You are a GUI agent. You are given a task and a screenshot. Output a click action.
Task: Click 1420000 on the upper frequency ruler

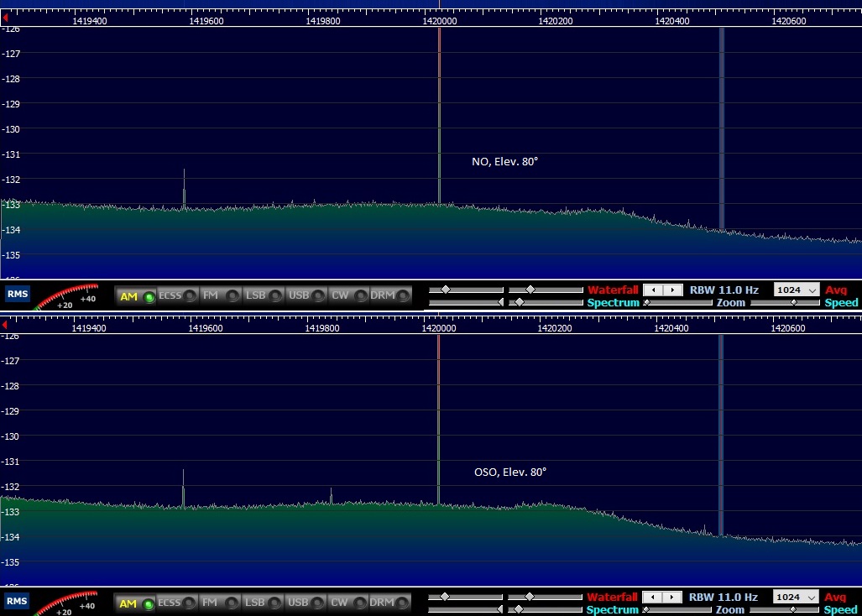(439, 21)
